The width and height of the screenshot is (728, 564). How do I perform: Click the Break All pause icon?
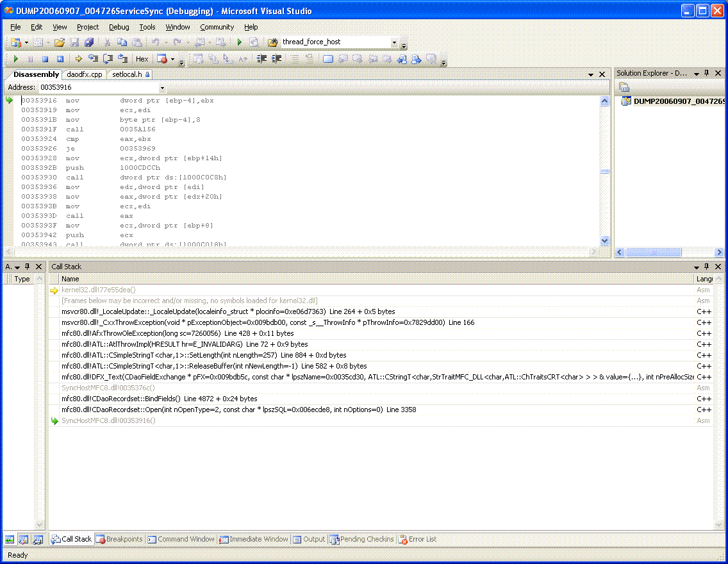pyautogui.click(x=31, y=59)
